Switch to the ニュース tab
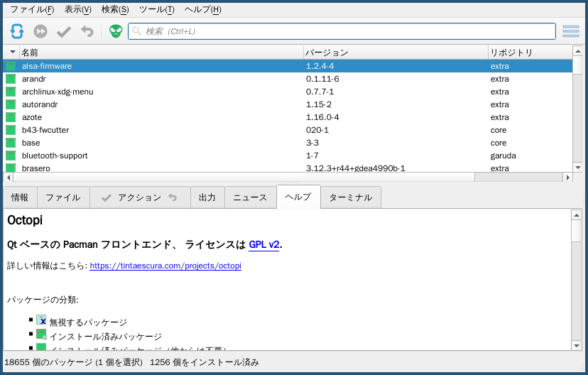Viewport: 588px width, 375px height. click(250, 197)
